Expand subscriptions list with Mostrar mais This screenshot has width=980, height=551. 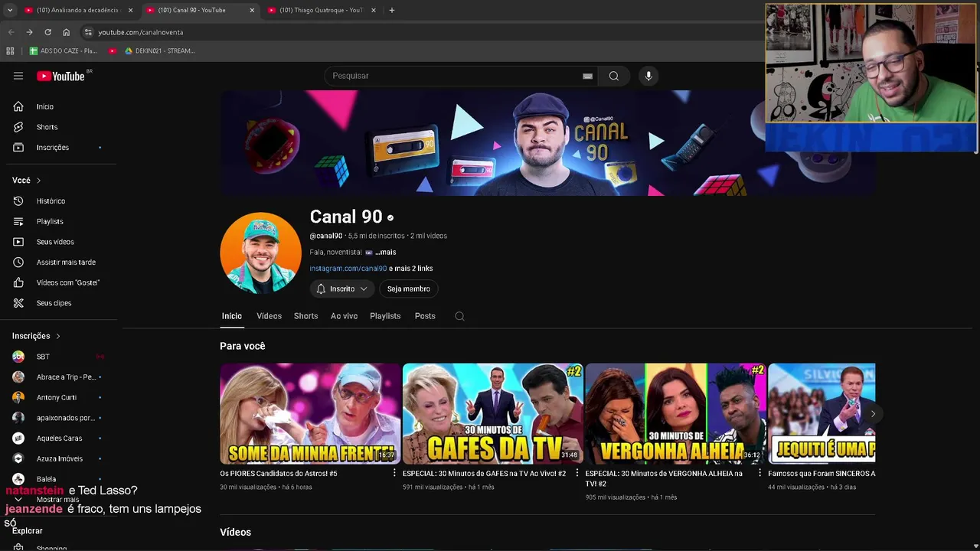58,500
